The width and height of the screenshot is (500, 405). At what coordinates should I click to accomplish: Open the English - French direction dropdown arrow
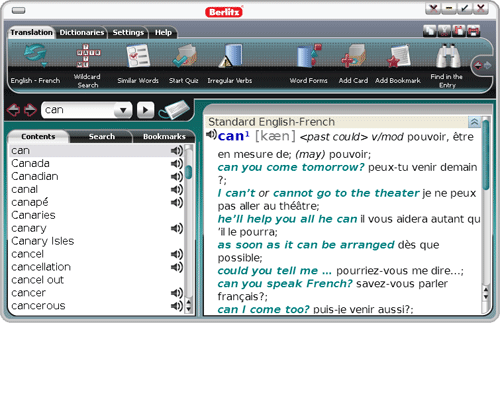pyautogui.click(x=44, y=65)
